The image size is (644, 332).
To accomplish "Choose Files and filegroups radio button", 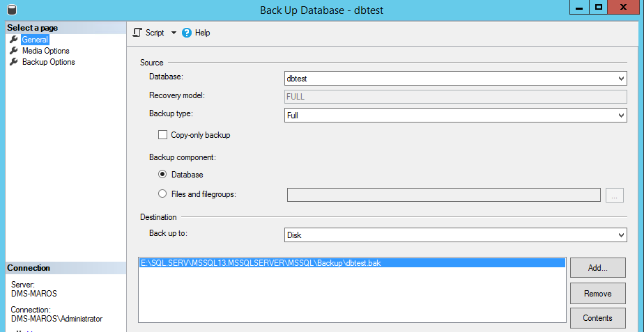I will click(x=163, y=194).
